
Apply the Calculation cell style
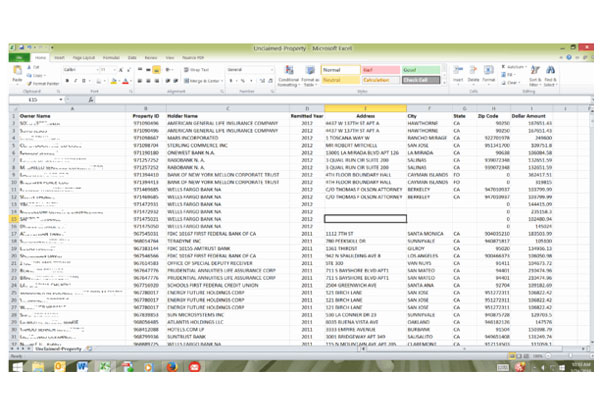point(381,80)
